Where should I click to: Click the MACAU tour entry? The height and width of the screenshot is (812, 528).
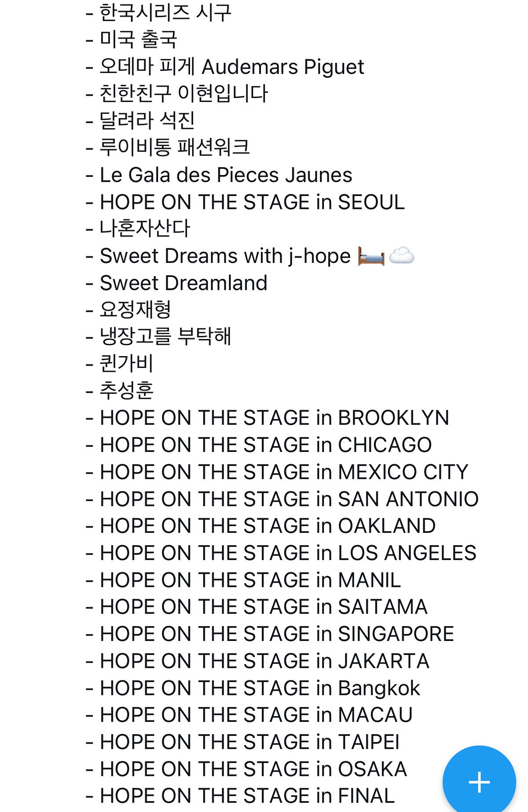[x=256, y=715]
